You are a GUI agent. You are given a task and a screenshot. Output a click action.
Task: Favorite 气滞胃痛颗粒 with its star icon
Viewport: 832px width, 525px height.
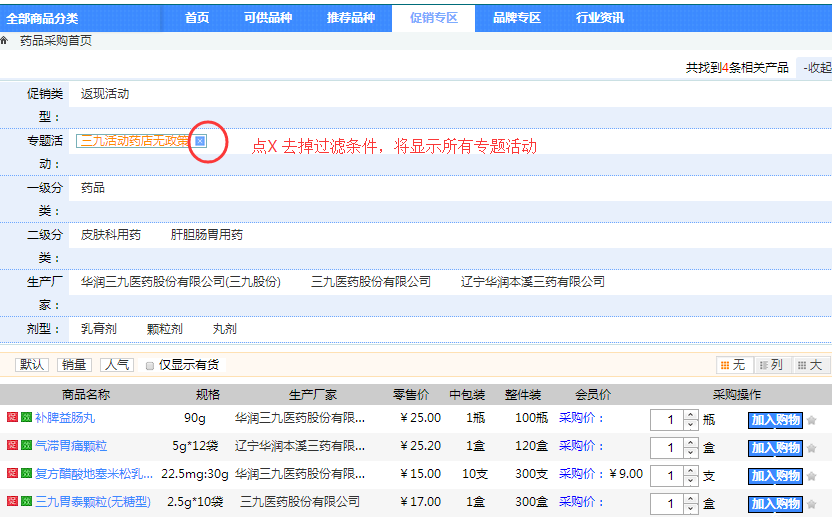tap(811, 448)
